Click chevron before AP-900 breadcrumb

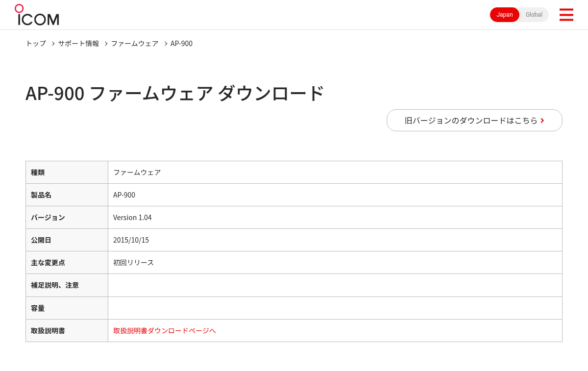point(166,44)
